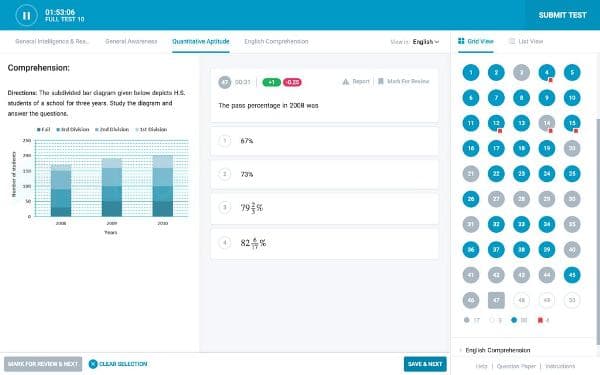Click the Fail legend color swatch
The height and width of the screenshot is (375, 600).
coord(39,130)
